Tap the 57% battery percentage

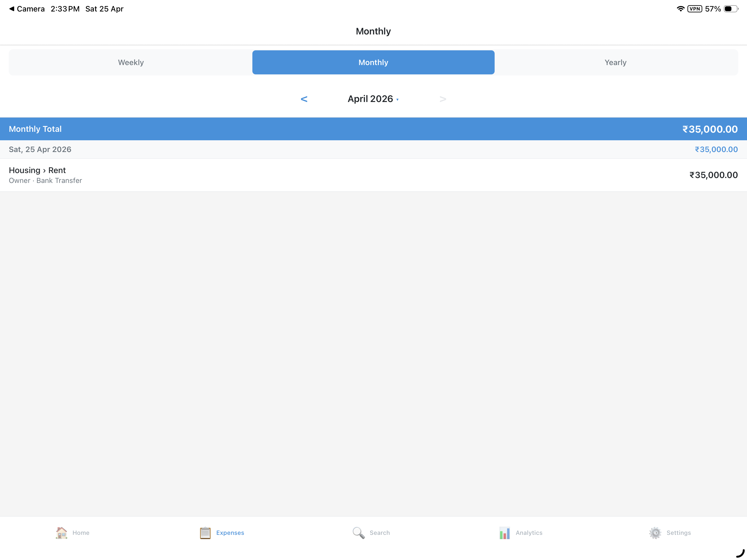point(713,9)
